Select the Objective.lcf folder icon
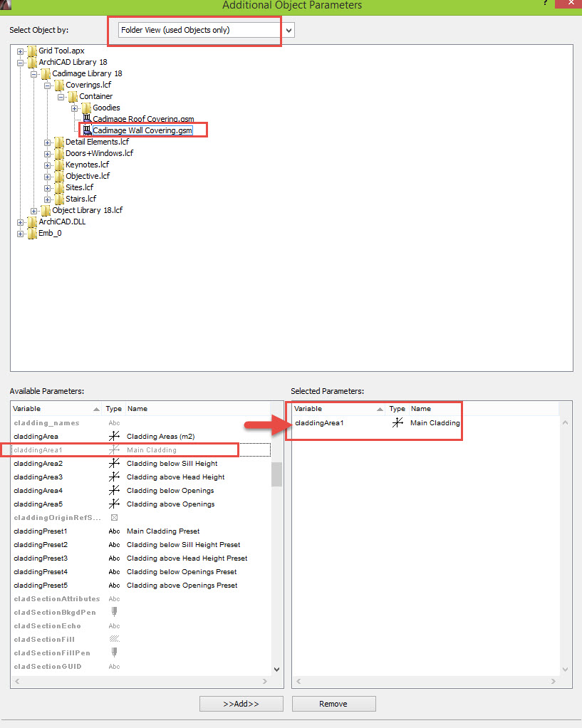 pyautogui.click(x=59, y=176)
